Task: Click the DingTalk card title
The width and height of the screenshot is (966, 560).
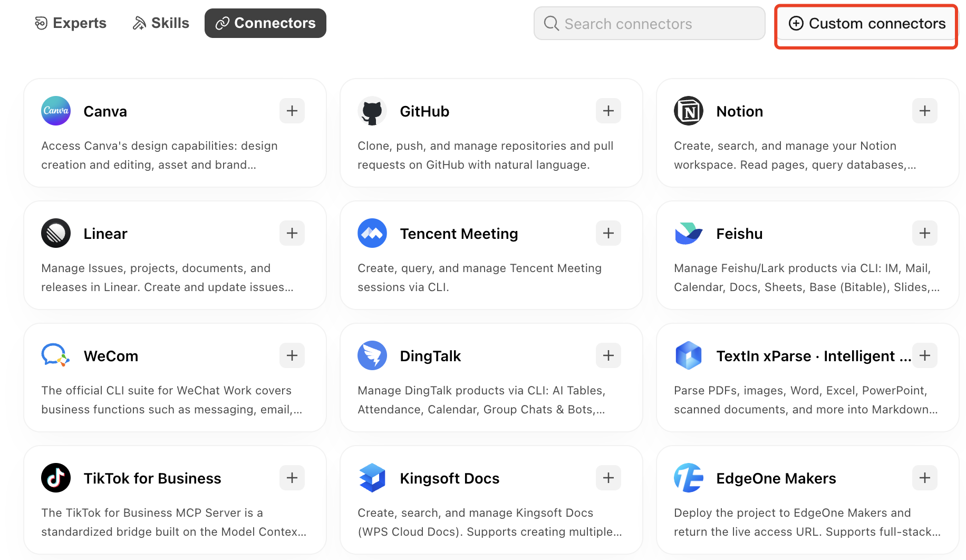Action: [430, 356]
